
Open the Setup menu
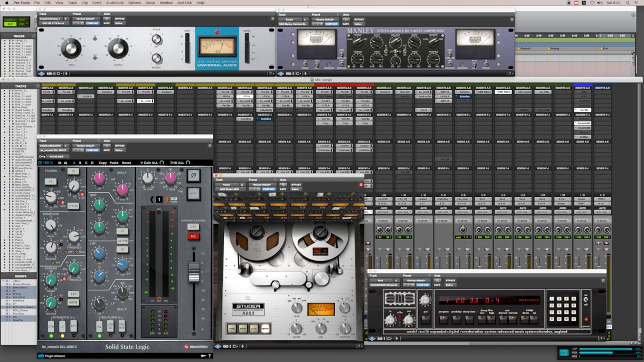tap(150, 3)
